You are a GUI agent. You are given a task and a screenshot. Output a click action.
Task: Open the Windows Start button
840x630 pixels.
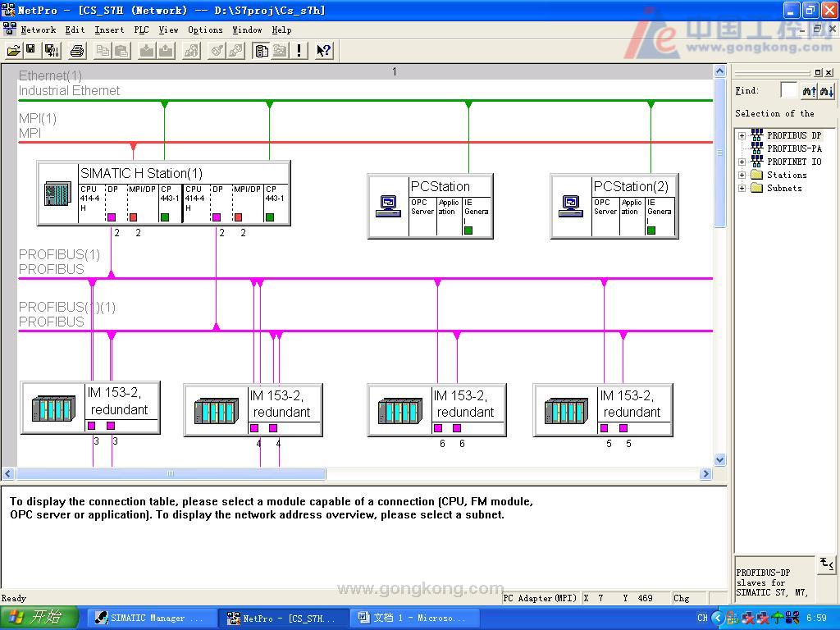39,619
